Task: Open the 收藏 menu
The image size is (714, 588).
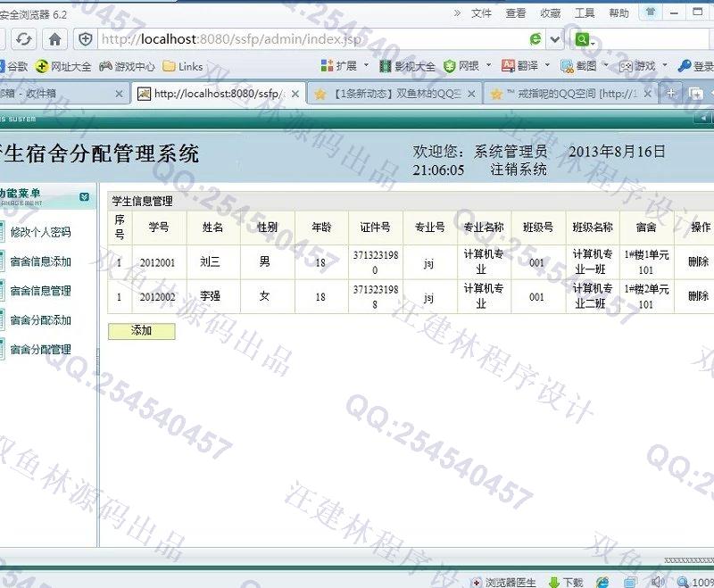Action: (550, 13)
